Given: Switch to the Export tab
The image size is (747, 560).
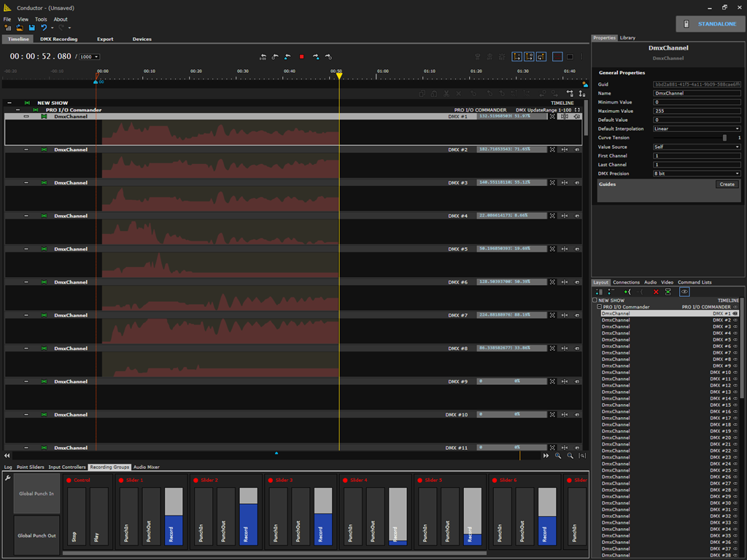Looking at the screenshot, I should coord(105,39).
